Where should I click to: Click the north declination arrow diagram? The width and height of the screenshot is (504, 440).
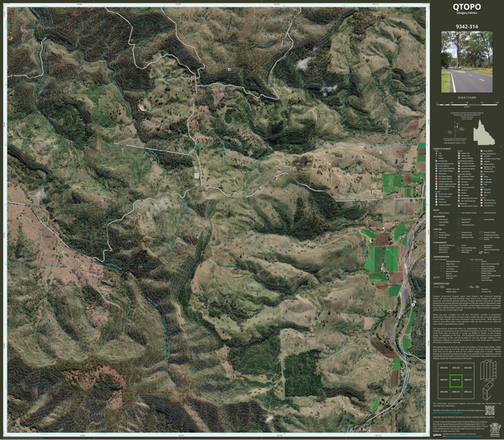tap(457, 129)
